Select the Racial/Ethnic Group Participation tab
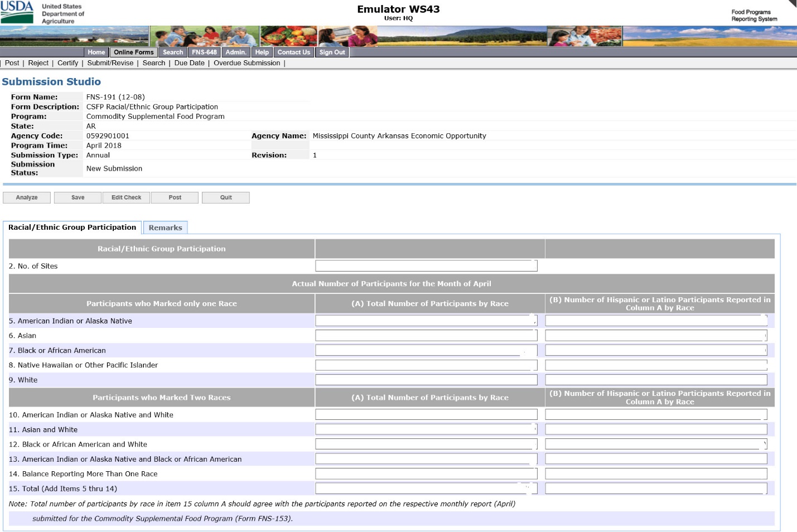Image resolution: width=797 pixels, height=532 pixels. pyautogui.click(x=72, y=227)
